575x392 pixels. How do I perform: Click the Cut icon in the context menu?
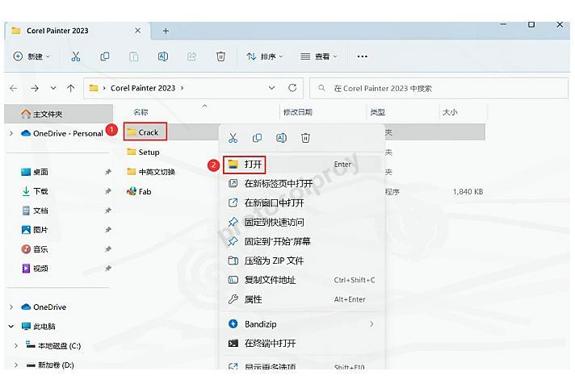coord(233,138)
